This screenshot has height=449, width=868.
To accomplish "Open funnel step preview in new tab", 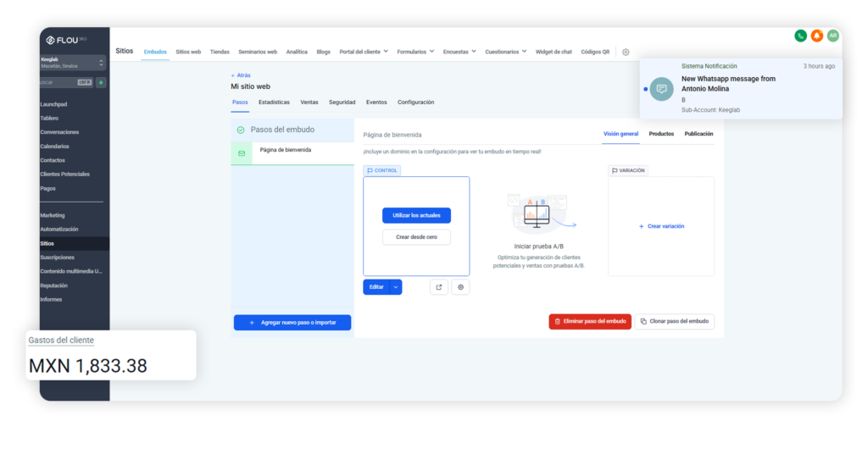I will pyautogui.click(x=439, y=287).
